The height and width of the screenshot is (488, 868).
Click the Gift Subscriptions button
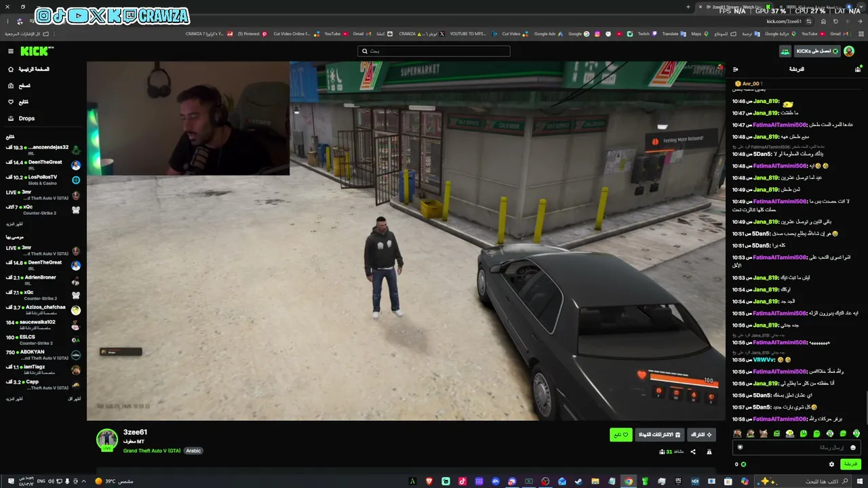[x=660, y=434]
